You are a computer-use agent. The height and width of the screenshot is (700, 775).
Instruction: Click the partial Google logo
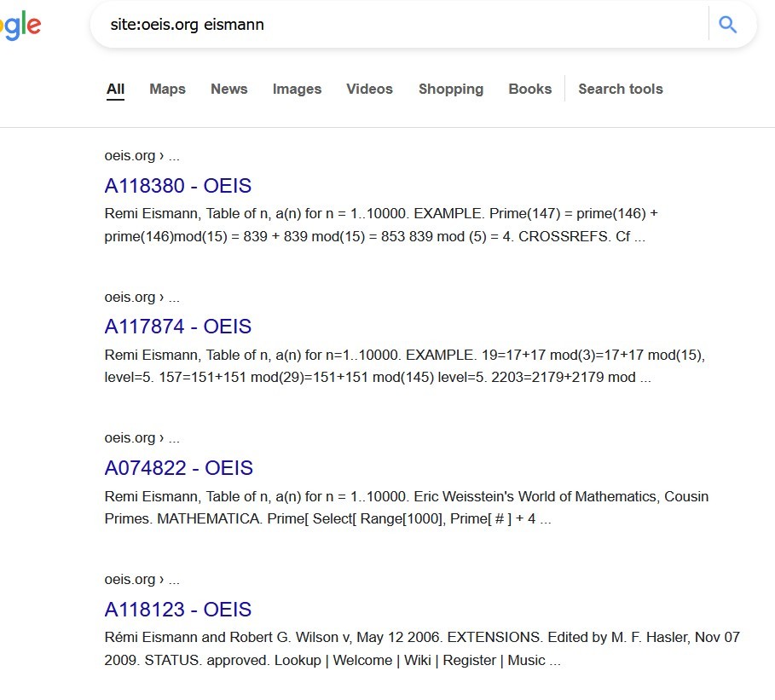coord(20,26)
